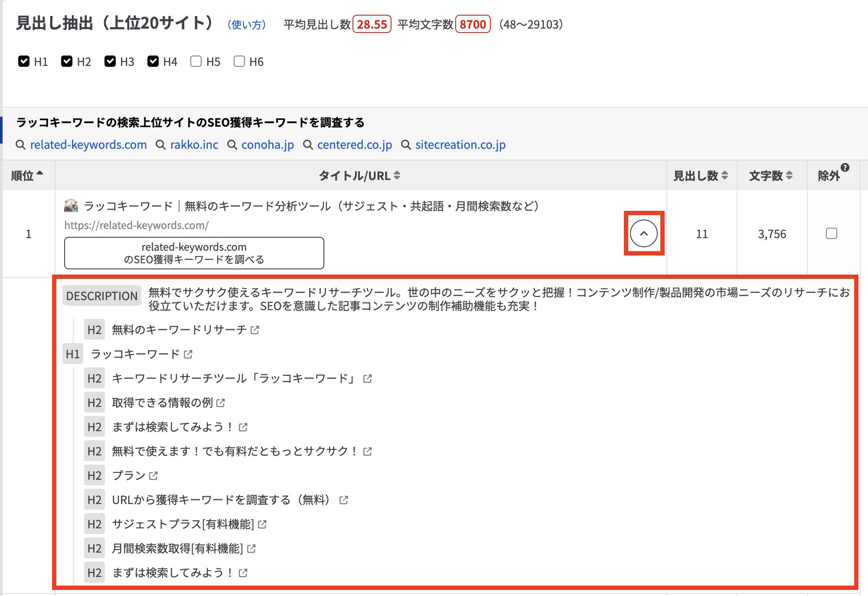Click heading text 月間検索数取得[有料機能]
The height and width of the screenshot is (596, 868).
coord(177,549)
